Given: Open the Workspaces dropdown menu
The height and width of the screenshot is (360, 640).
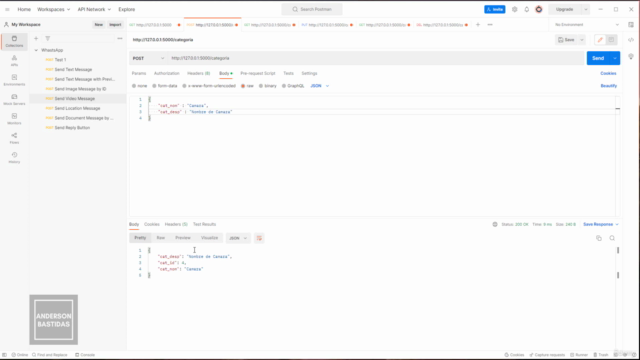Looking at the screenshot, I should tap(53, 9).
